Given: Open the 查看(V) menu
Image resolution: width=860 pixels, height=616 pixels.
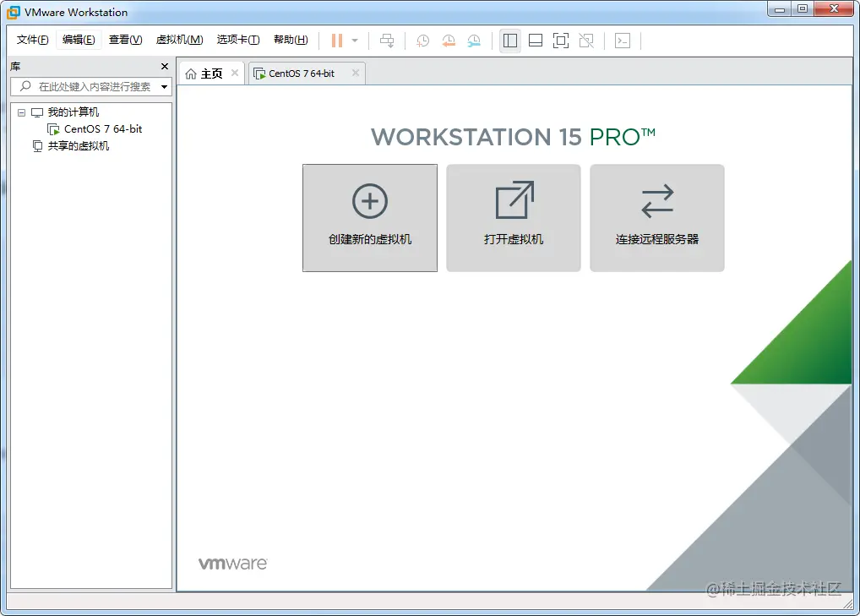Looking at the screenshot, I should pos(126,40).
